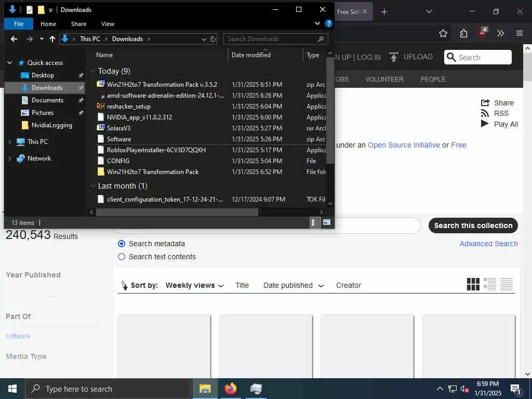The image size is (532, 399).
Task: Show hidden system tray icons
Action: pyautogui.click(x=440, y=389)
